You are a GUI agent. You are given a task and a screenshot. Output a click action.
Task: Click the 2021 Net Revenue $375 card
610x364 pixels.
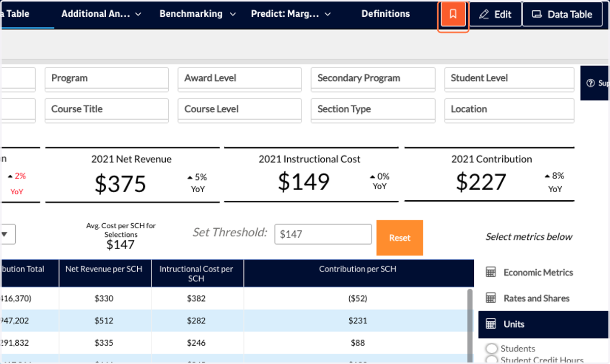point(133,175)
